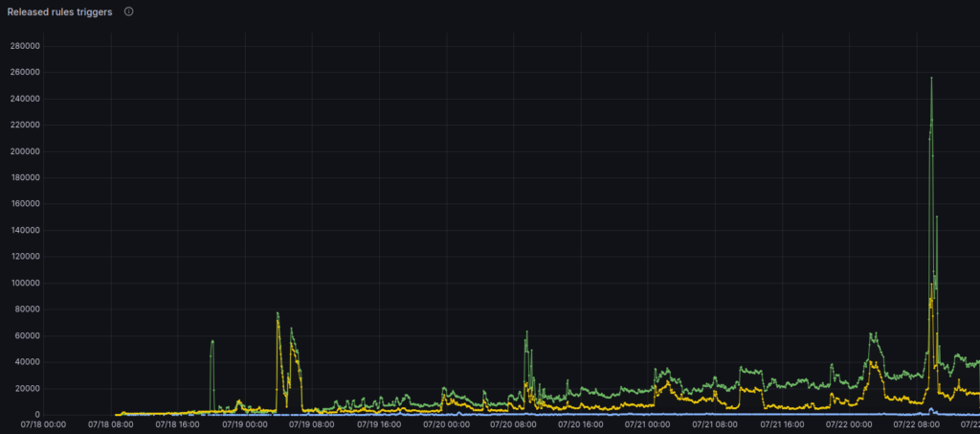Click the 280000 y-axis label
980x434 pixels.
click(x=24, y=46)
